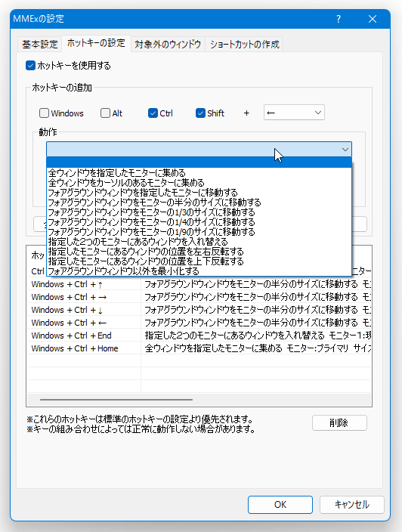Choose ウィンドウの位置を上下反転する option
Viewport: 402px width, 532px height.
click(x=199, y=261)
